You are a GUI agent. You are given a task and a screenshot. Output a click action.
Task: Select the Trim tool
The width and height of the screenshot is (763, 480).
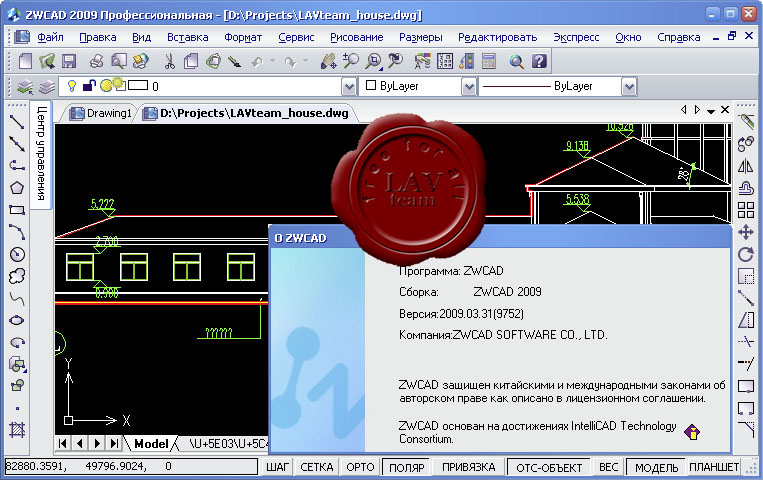[x=745, y=342]
